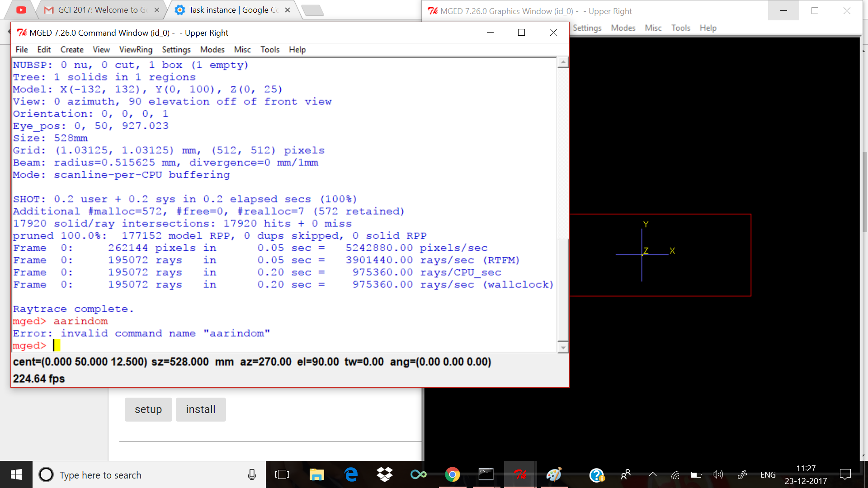Open Modes menu in Command Window
The image size is (868, 488).
pyautogui.click(x=212, y=50)
